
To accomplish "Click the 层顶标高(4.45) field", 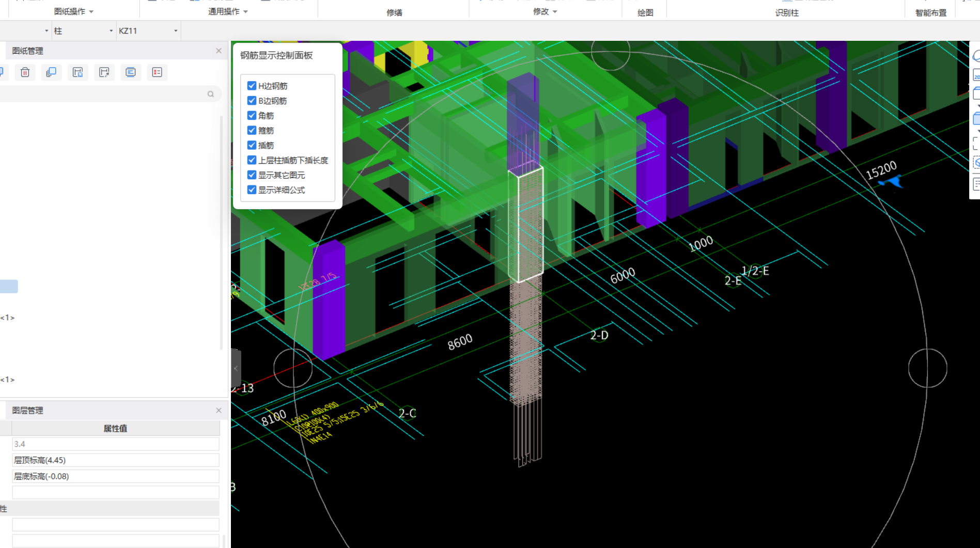I will pyautogui.click(x=116, y=460).
